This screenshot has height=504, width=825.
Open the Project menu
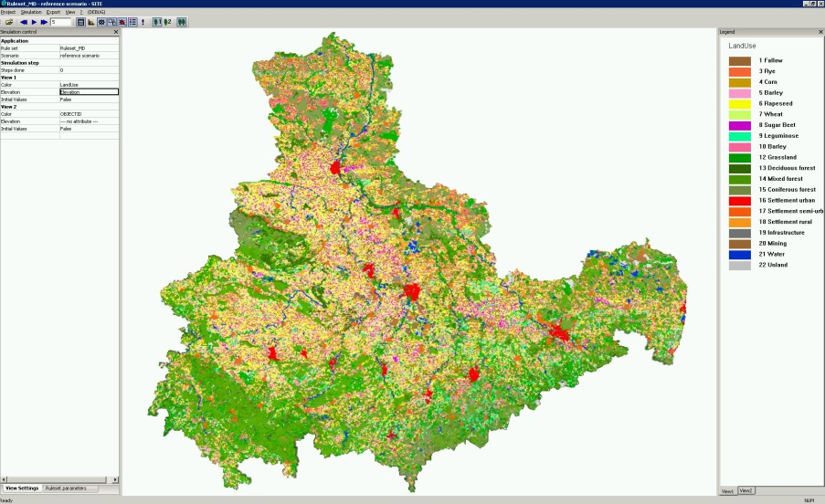coord(8,12)
